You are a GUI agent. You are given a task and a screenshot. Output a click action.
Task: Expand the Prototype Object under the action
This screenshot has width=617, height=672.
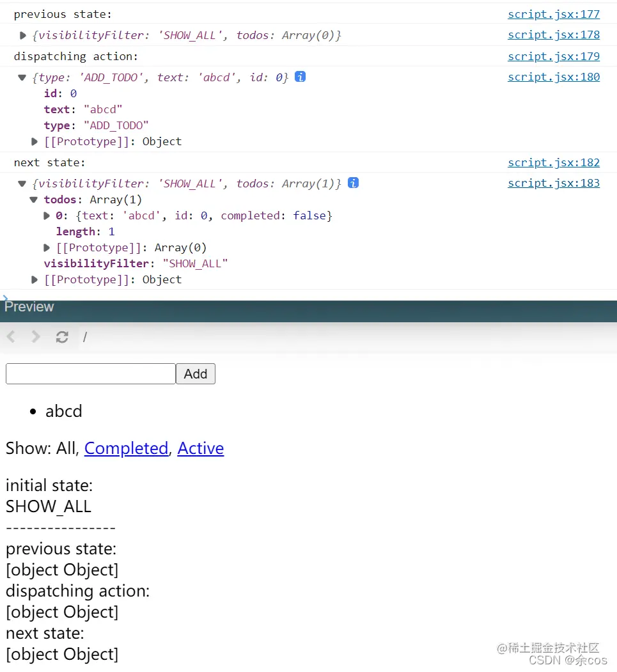pos(35,141)
